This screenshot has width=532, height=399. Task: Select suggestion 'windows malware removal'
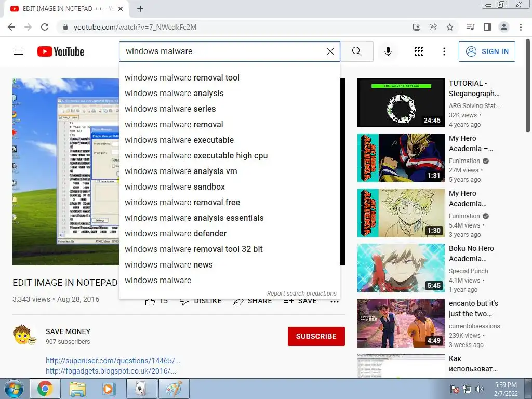229,125
